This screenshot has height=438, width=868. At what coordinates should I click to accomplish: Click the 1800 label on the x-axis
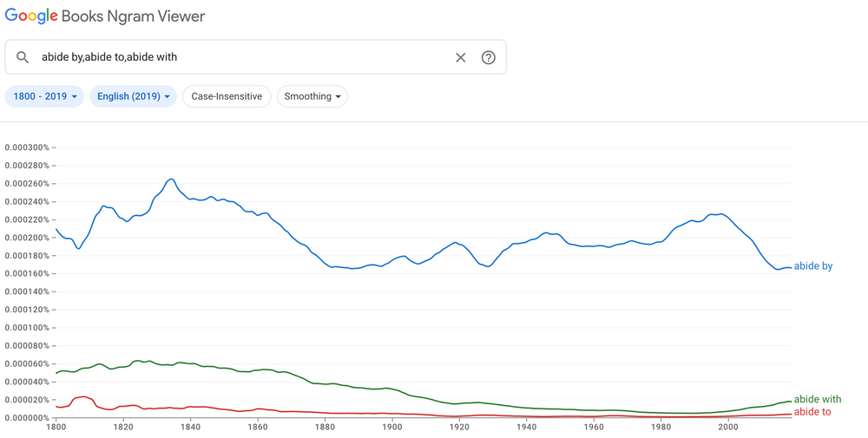pos(56,427)
